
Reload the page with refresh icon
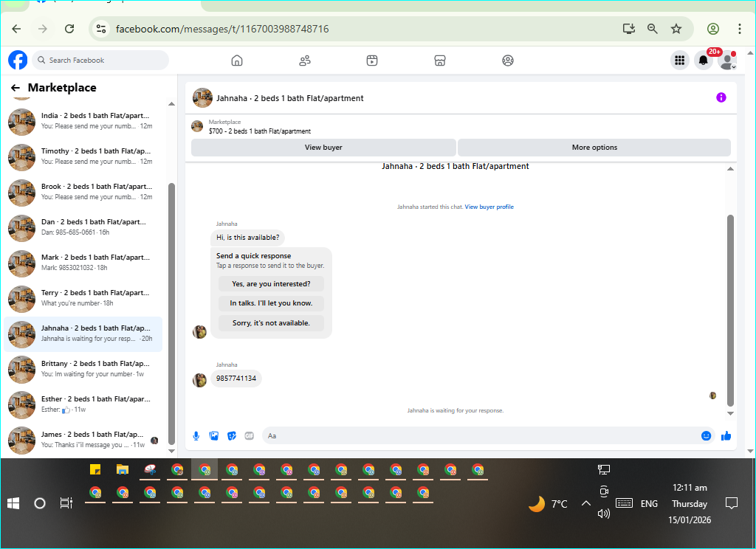[x=69, y=29]
